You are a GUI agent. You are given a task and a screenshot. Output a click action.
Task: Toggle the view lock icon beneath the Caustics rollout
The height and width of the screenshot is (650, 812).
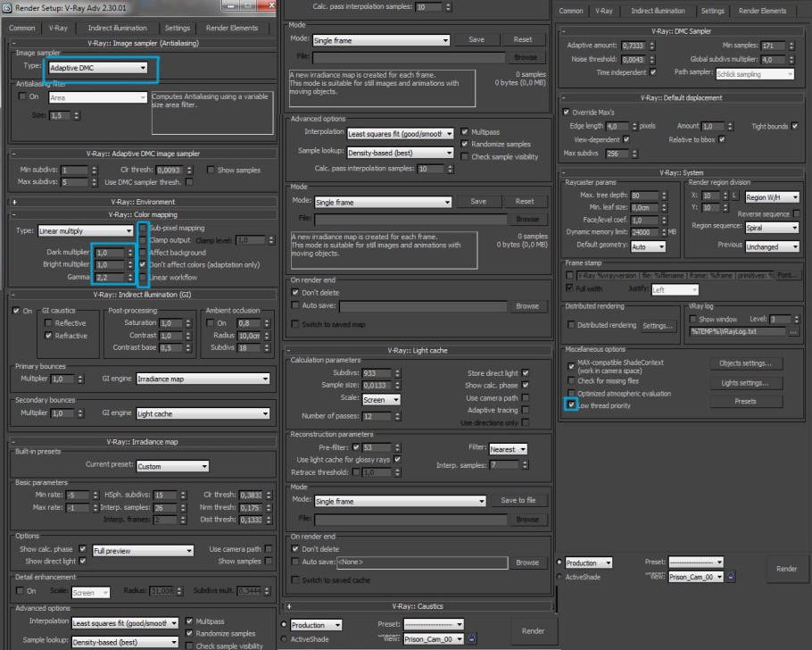[471, 638]
